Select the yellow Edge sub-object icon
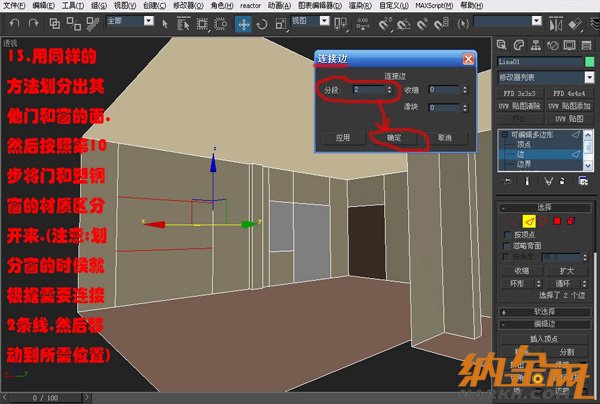Screen dimensions: 600x404 click(x=529, y=221)
